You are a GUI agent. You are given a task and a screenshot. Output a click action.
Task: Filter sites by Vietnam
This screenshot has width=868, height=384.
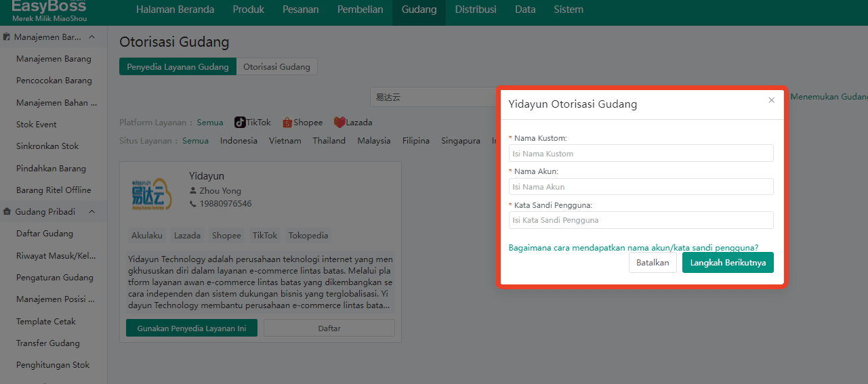point(285,141)
